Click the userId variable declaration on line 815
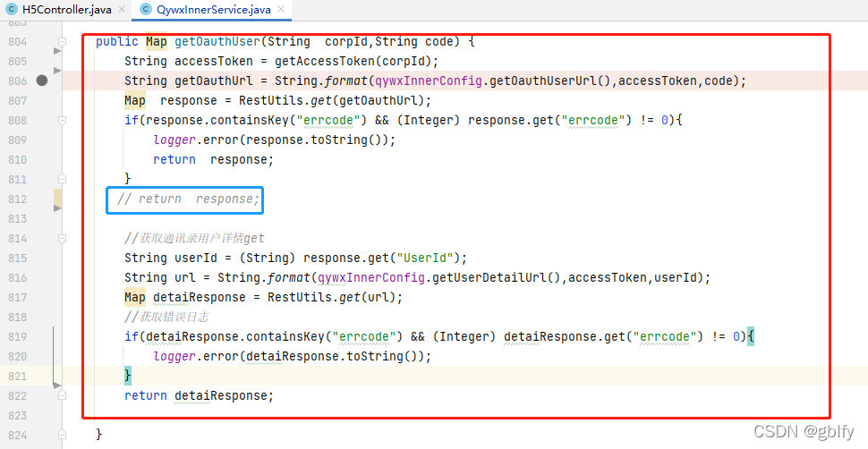The image size is (868, 449). (x=195, y=258)
